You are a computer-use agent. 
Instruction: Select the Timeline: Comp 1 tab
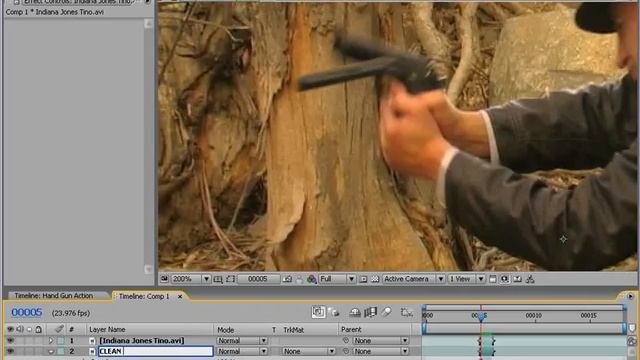[144, 296]
